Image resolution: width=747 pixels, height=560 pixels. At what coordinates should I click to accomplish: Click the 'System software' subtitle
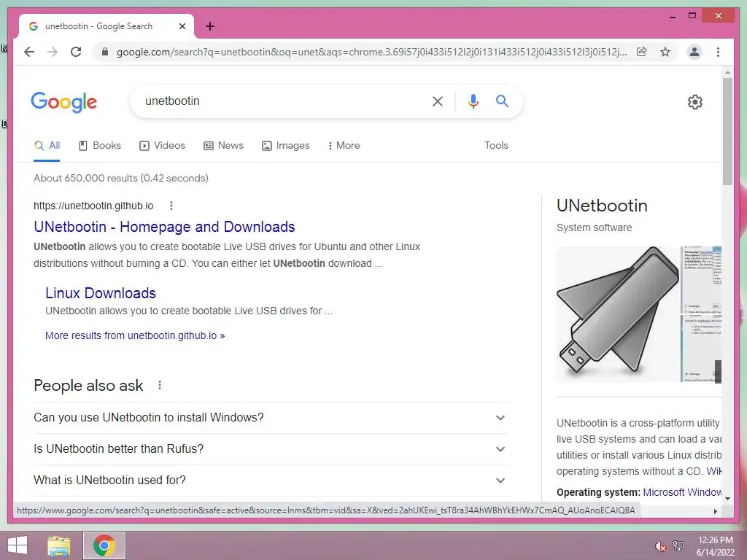click(x=594, y=227)
